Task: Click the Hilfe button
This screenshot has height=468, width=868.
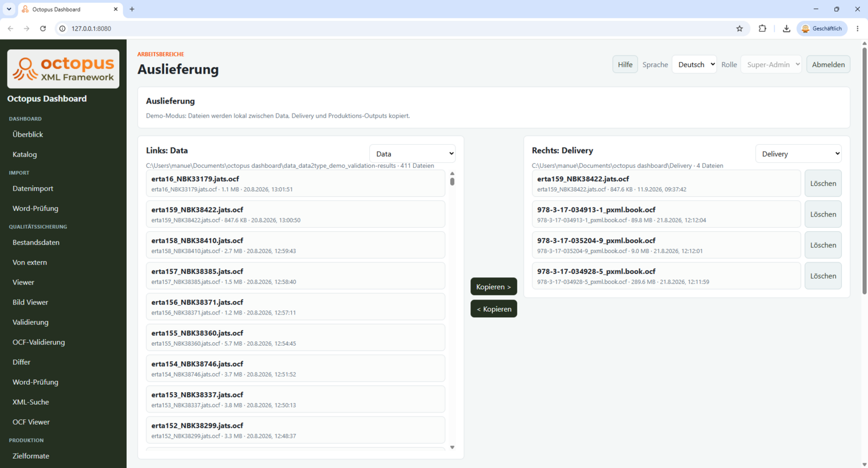Action: (625, 64)
